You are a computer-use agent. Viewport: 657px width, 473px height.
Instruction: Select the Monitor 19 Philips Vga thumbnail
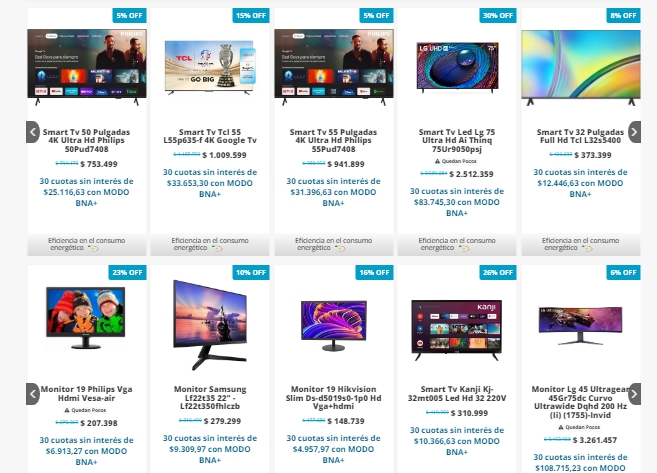coord(86,318)
